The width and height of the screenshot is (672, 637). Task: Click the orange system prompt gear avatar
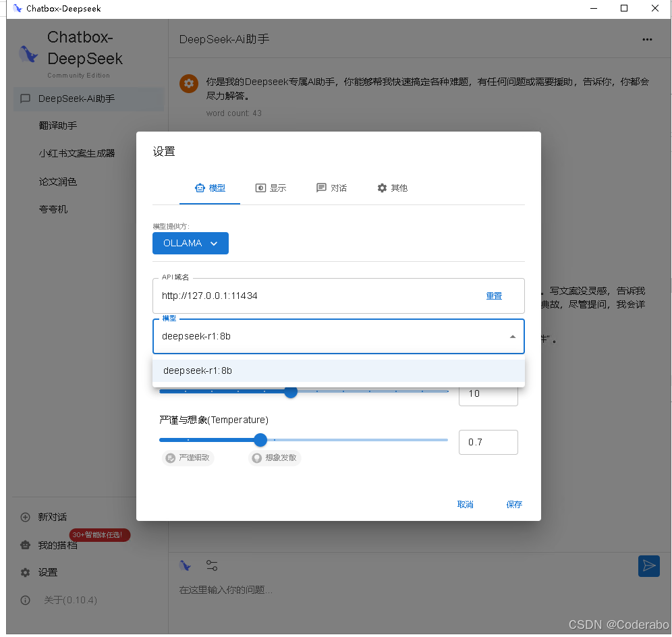pos(188,84)
